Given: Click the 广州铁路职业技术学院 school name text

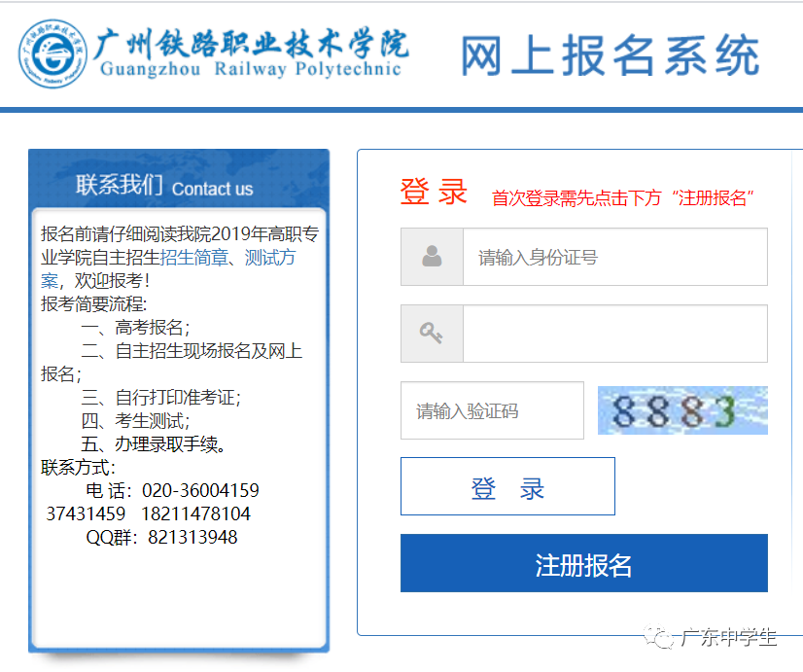Looking at the screenshot, I should [251, 44].
